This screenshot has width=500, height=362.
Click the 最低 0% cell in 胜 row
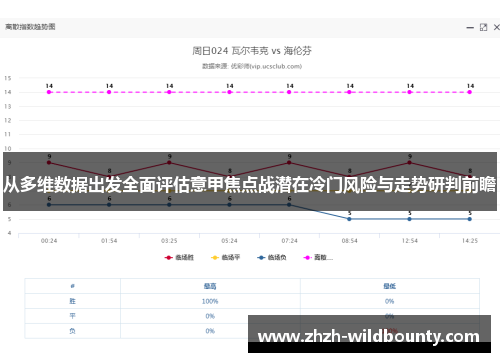point(389,301)
